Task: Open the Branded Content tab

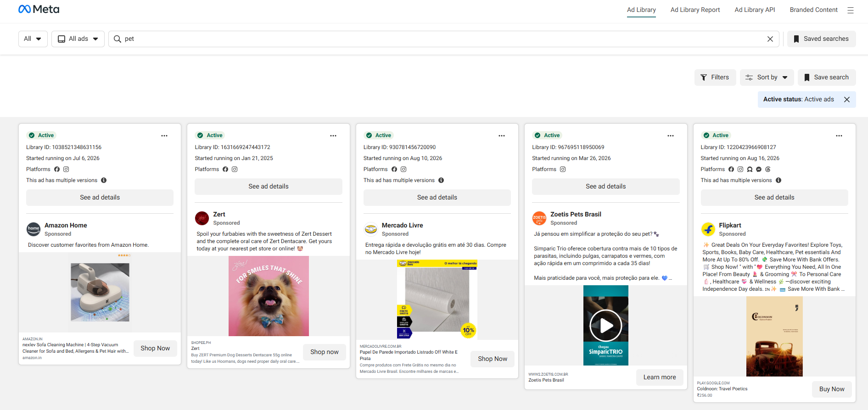Action: [813, 10]
